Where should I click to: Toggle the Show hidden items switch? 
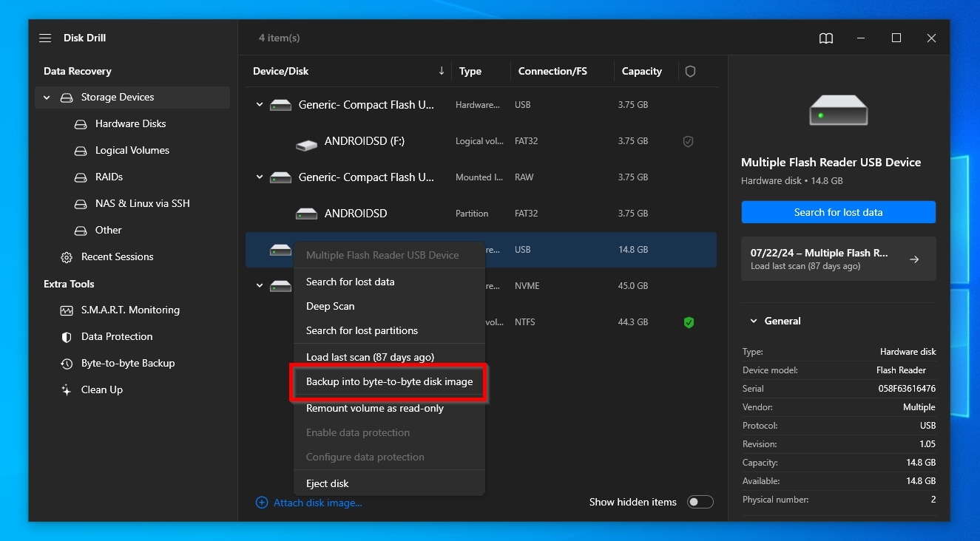coord(700,503)
